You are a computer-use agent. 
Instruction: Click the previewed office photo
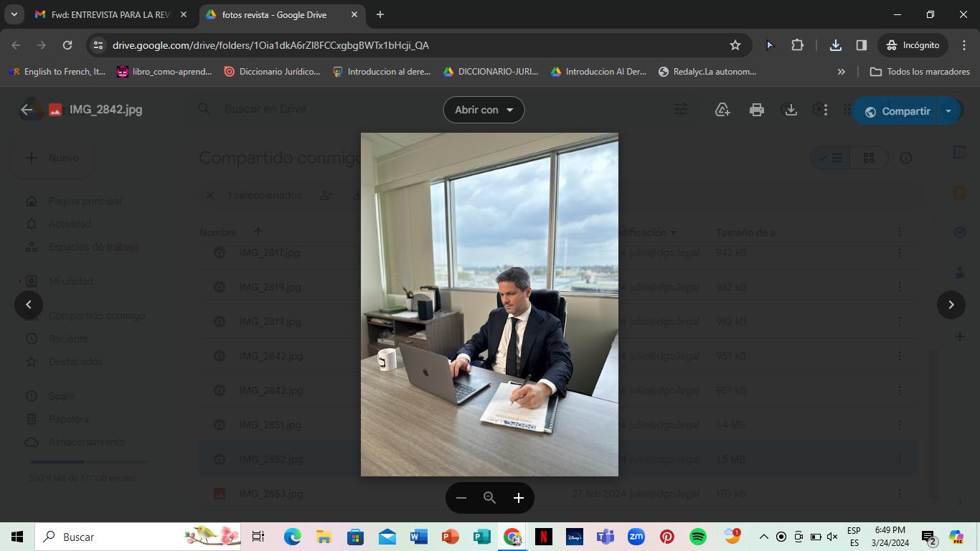pyautogui.click(x=489, y=304)
